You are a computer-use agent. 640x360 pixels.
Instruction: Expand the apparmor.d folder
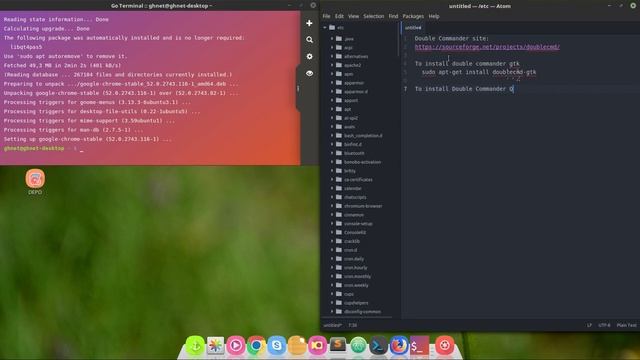tap(332, 91)
